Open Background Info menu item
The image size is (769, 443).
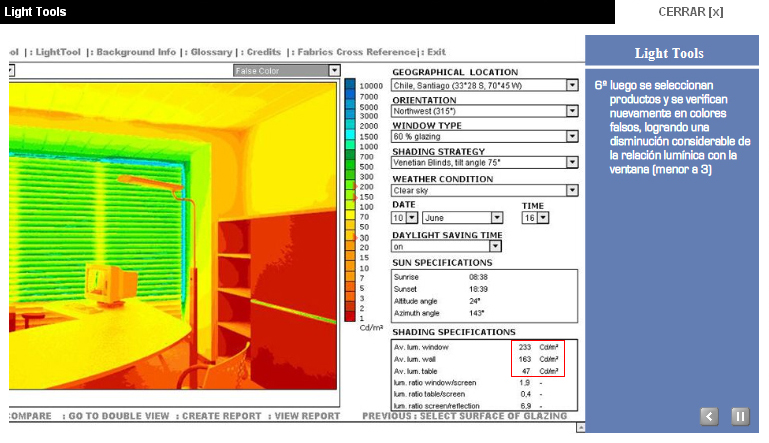click(136, 52)
